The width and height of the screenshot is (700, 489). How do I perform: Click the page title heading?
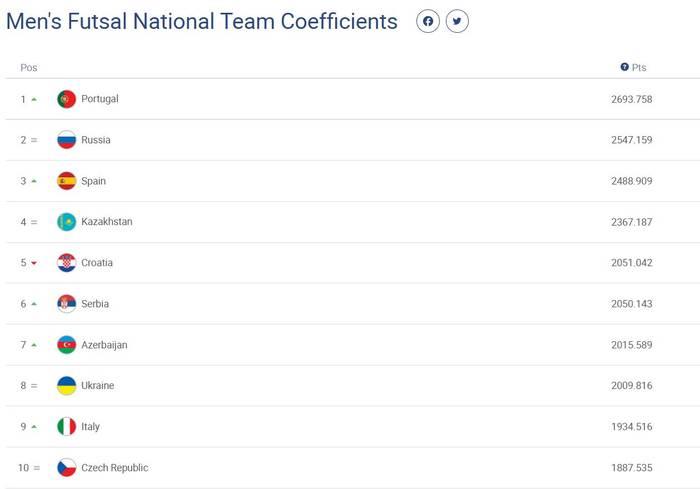coord(202,21)
